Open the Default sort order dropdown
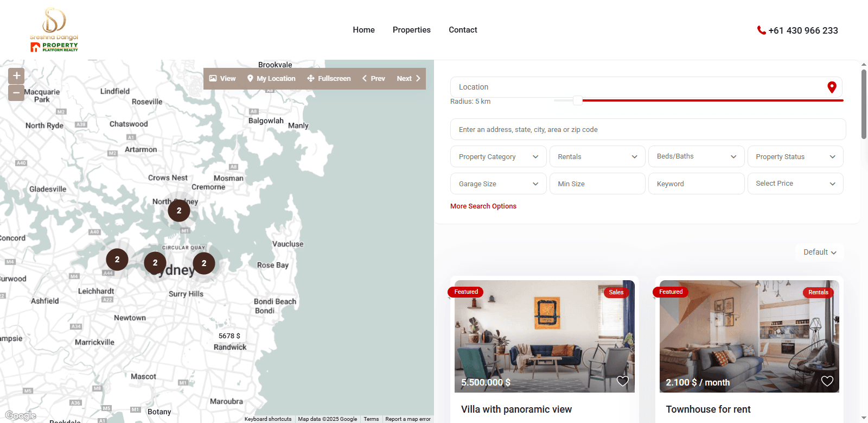This screenshot has width=868, height=423. 820,252
